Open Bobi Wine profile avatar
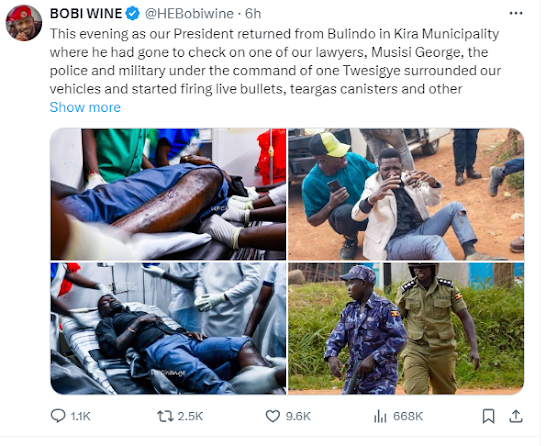 [x=24, y=23]
